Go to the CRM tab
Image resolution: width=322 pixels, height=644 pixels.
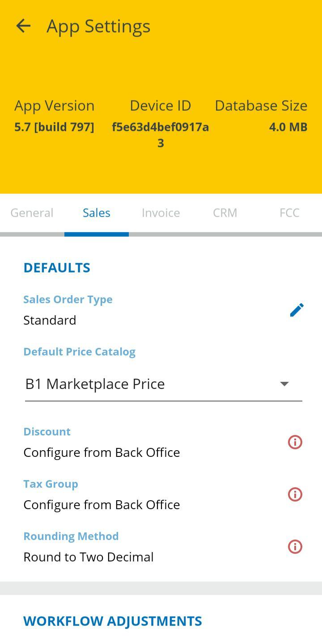coord(225,213)
